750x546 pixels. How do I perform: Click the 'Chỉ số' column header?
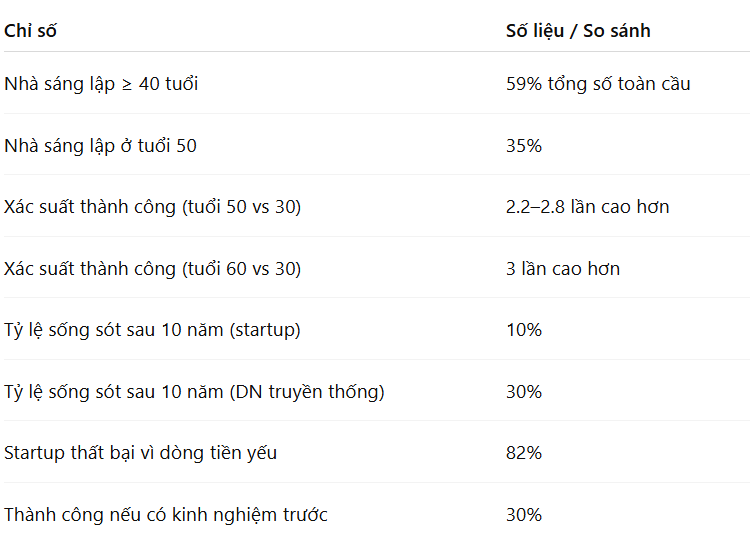pyautogui.click(x=30, y=31)
